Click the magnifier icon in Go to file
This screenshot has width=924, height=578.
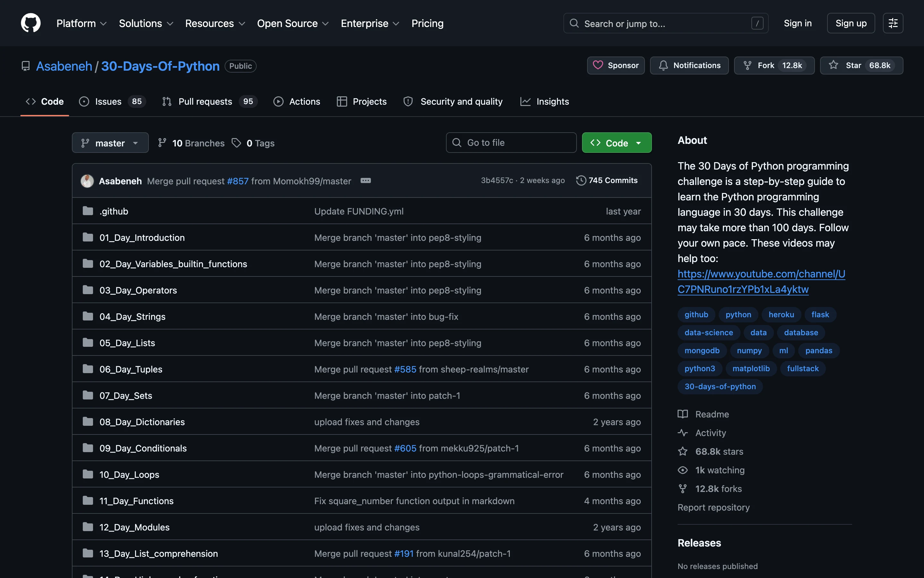[457, 143]
